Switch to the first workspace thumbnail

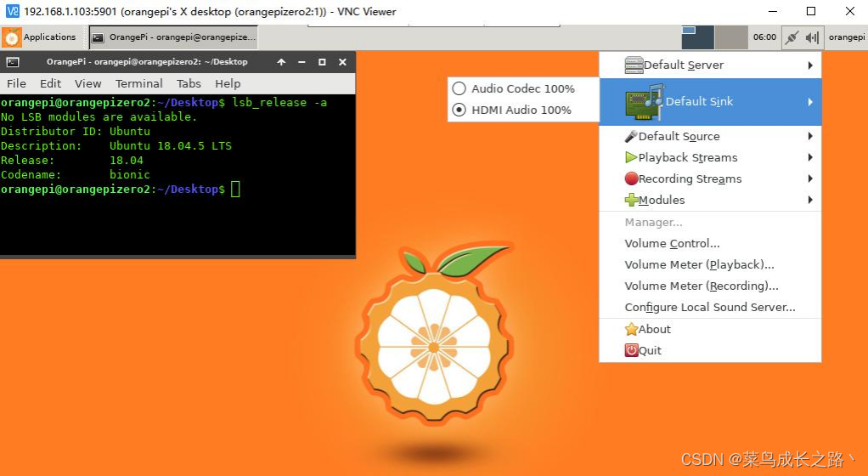697,37
